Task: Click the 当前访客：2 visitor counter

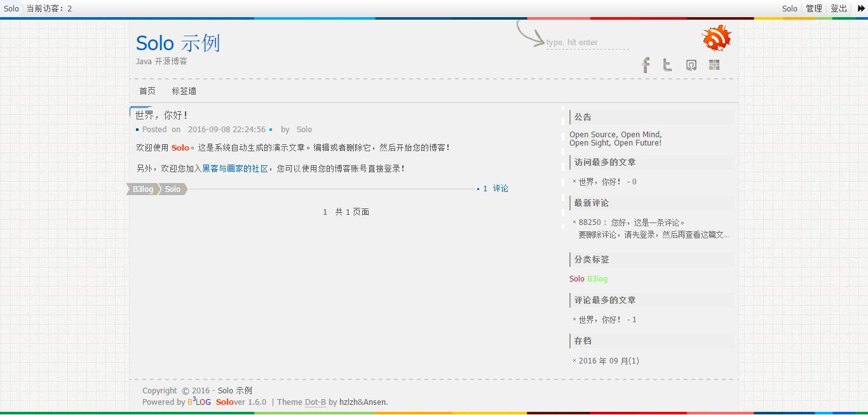Action: [x=49, y=8]
